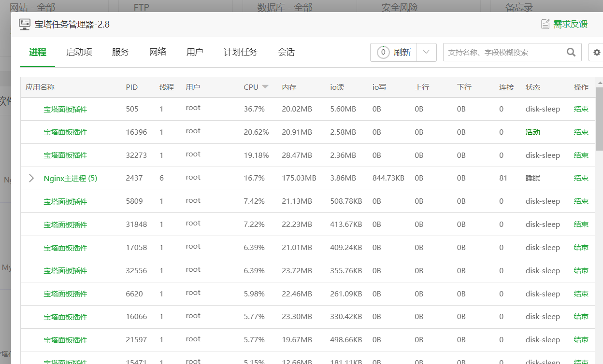Click 安全风险 in the background panel
This screenshot has height=364, width=603.
[400, 7]
